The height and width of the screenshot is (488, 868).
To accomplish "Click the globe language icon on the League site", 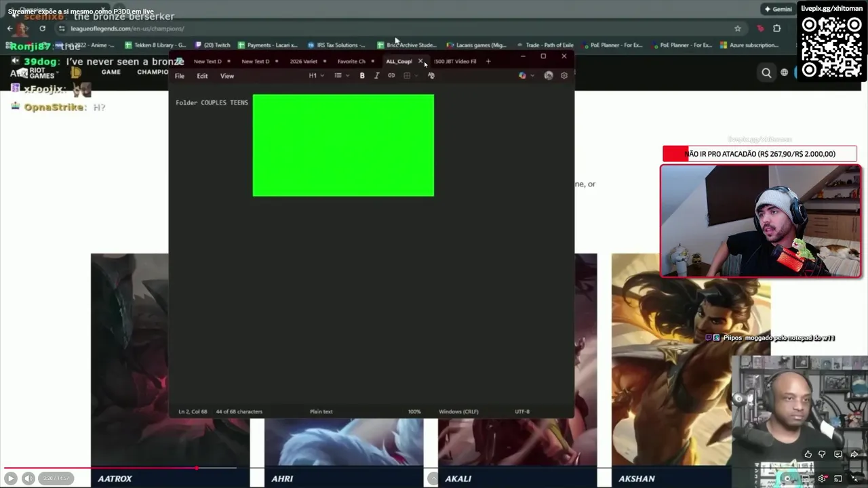I will coord(785,73).
